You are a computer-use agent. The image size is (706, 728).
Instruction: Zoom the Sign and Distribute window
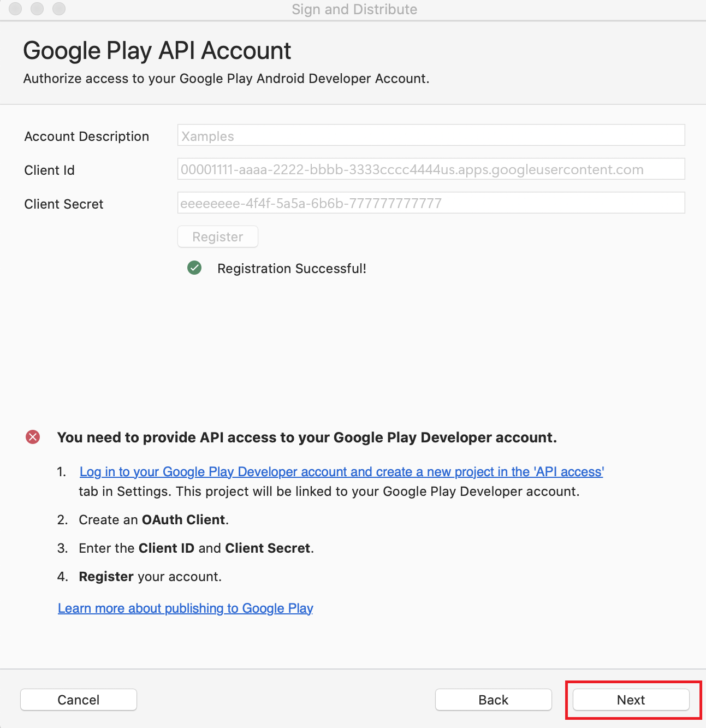pos(59,9)
